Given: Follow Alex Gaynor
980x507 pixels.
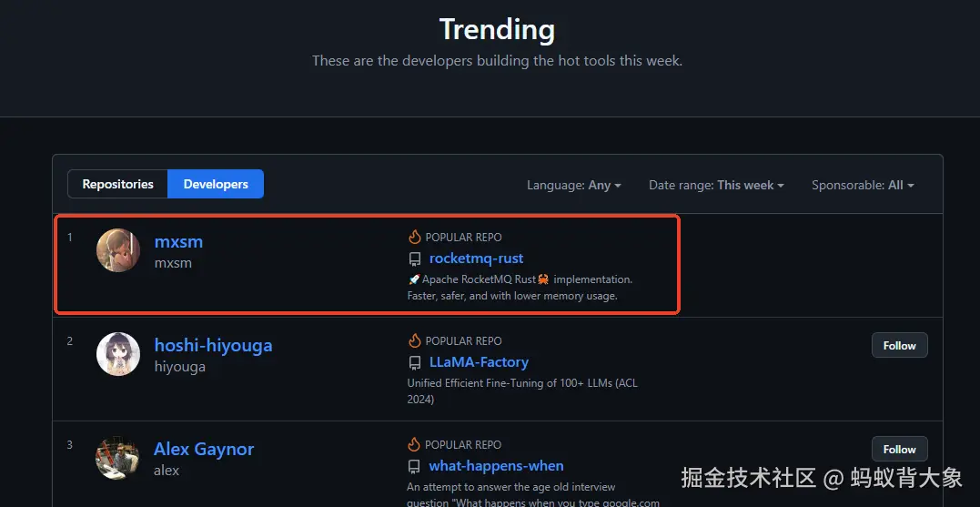Looking at the screenshot, I should point(899,450).
